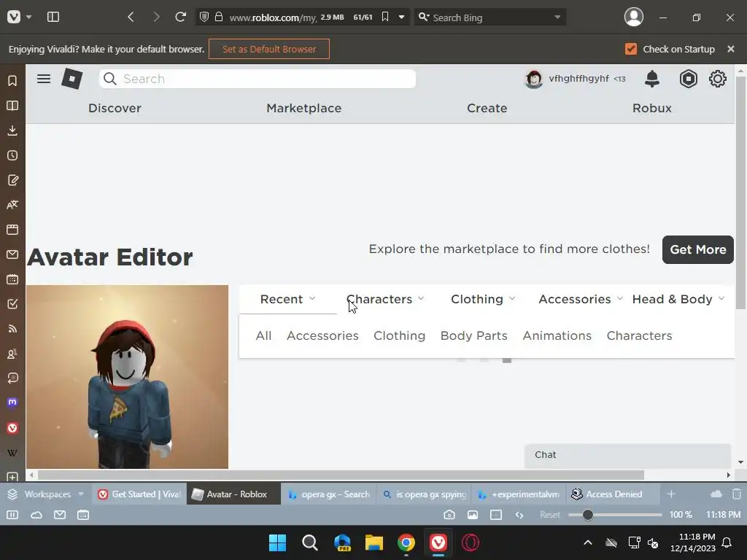This screenshot has width=747, height=560.
Task: Open the Bookmarks panel in sidebar
Action: pyautogui.click(x=12, y=80)
